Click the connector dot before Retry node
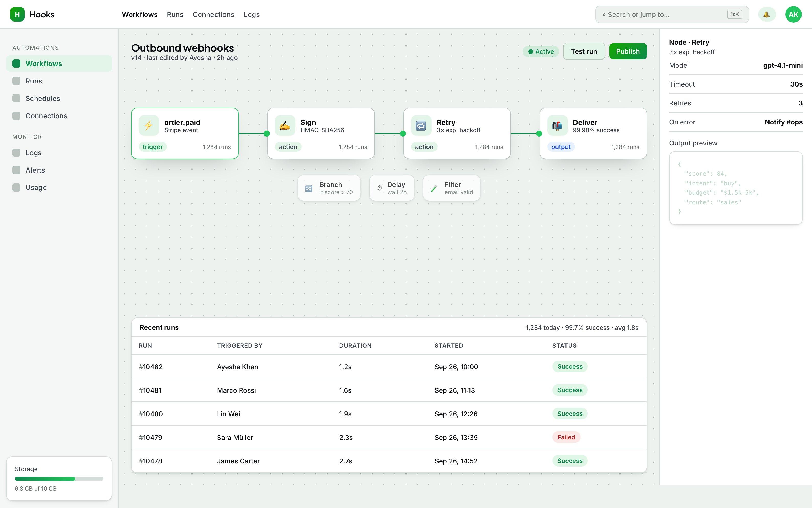The image size is (812, 508). point(403,134)
